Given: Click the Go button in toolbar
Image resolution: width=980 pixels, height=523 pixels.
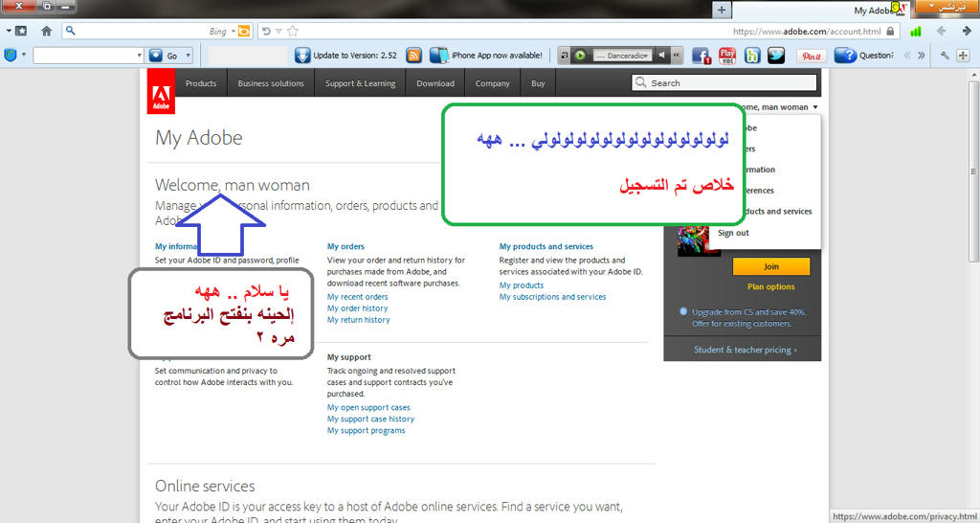Looking at the screenshot, I should (x=165, y=56).
